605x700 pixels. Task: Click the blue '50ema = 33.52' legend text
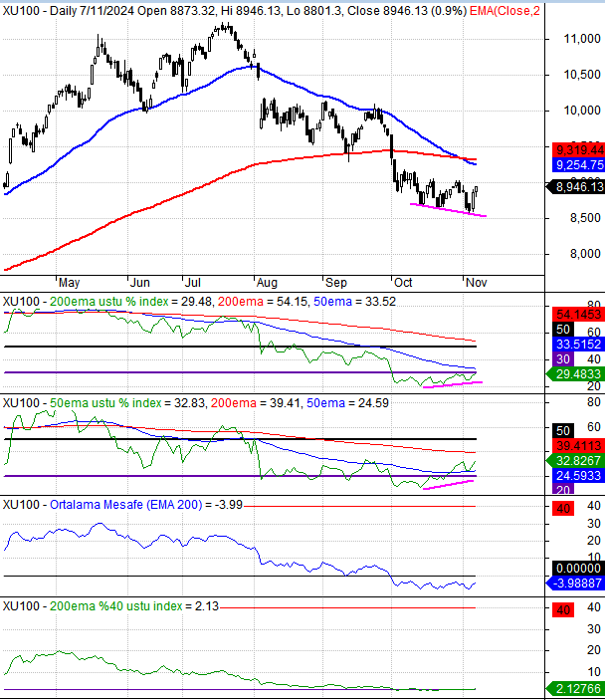click(354, 302)
